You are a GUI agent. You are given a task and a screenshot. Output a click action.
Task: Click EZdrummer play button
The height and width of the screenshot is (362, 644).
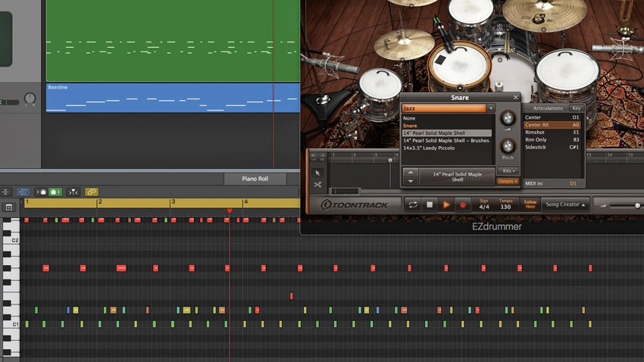[446, 204]
